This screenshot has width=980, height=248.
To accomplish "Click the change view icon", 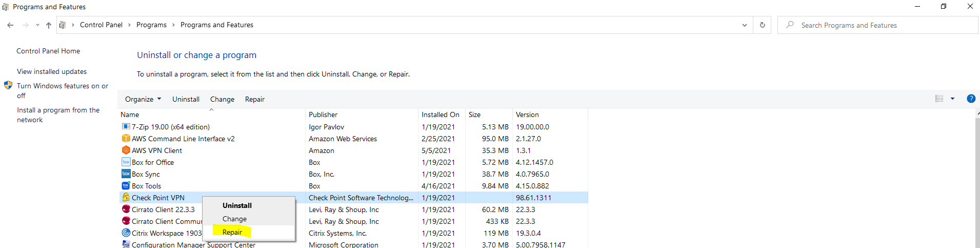I will pyautogui.click(x=939, y=99).
